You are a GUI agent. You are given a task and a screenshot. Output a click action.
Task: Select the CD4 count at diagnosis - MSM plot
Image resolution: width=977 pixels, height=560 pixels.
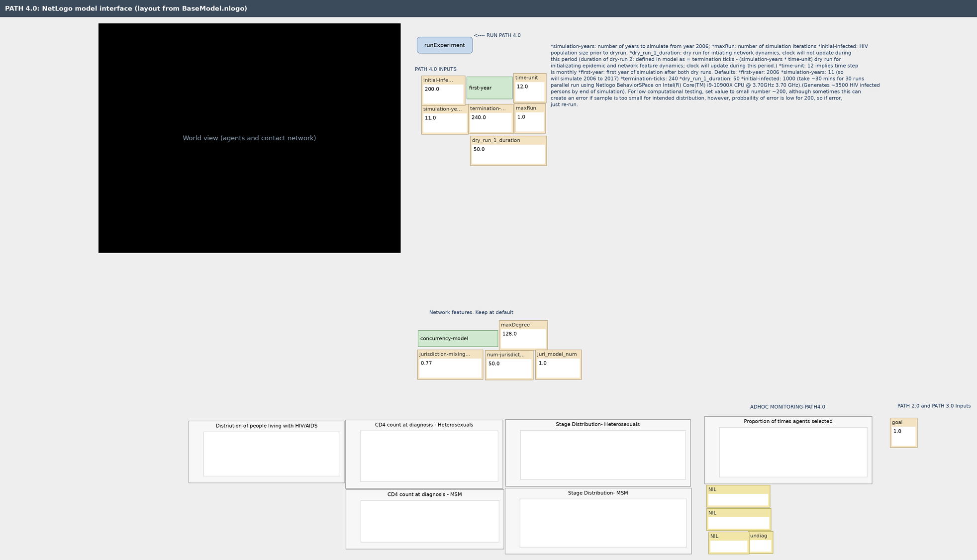(425, 519)
